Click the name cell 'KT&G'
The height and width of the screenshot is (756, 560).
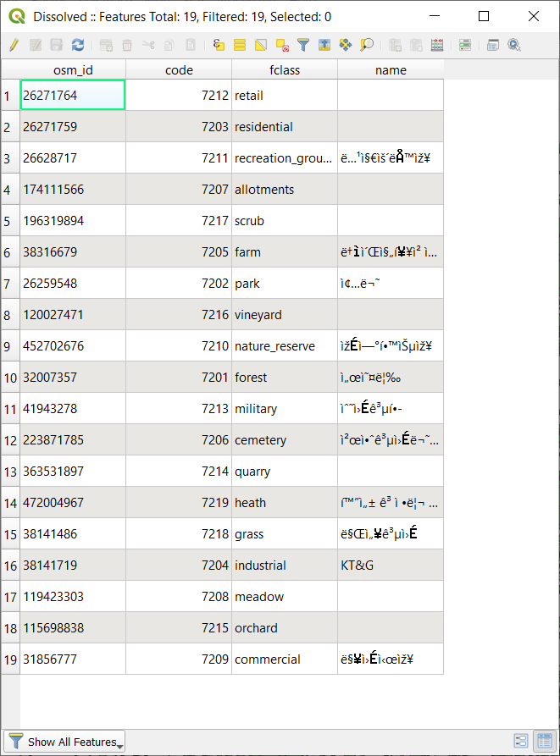click(x=391, y=566)
